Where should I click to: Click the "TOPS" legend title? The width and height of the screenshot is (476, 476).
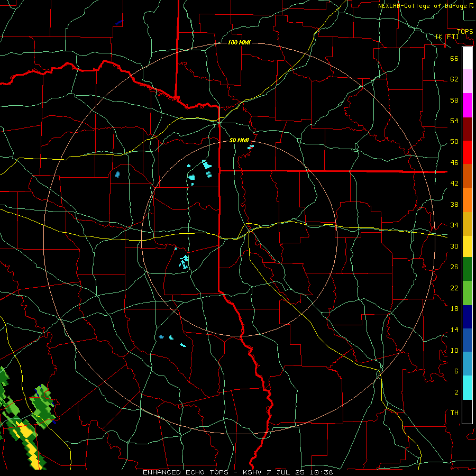(465, 32)
